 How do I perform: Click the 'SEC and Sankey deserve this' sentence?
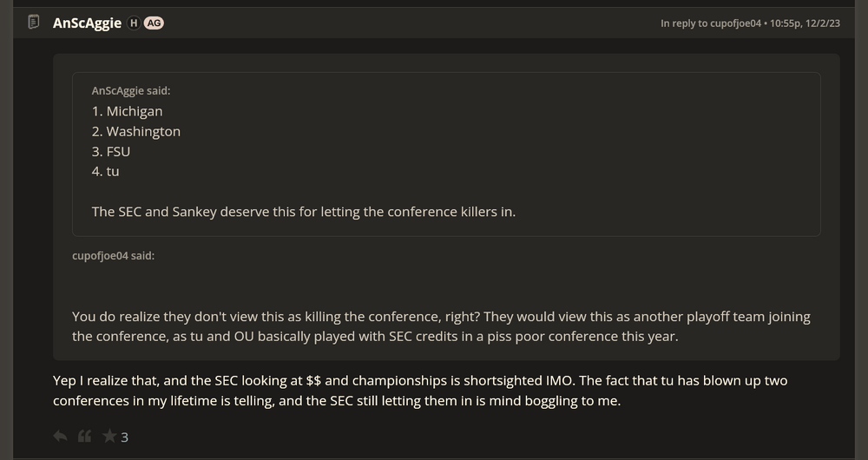pyautogui.click(x=303, y=211)
